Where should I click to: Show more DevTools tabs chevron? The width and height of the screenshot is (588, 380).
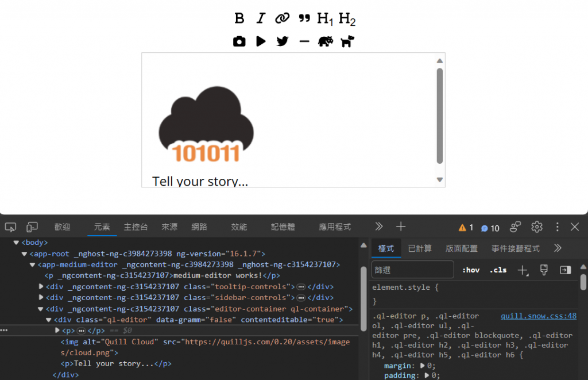tap(379, 227)
